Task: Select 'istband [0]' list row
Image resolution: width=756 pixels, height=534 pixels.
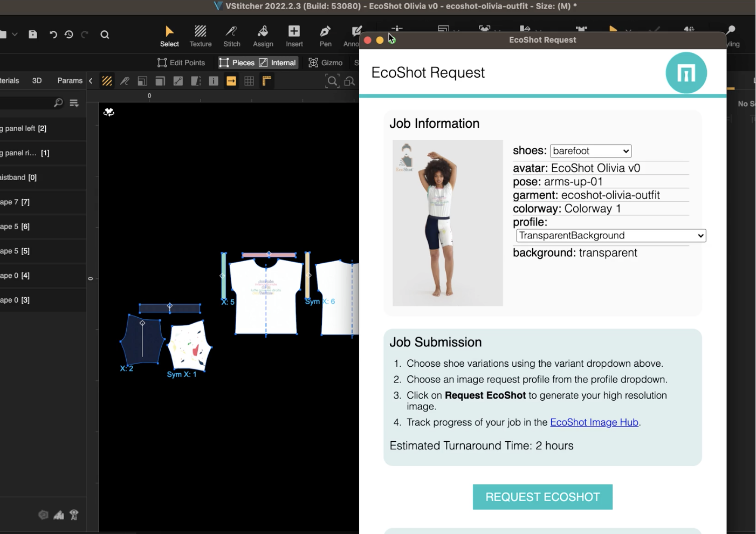Action: coord(43,177)
